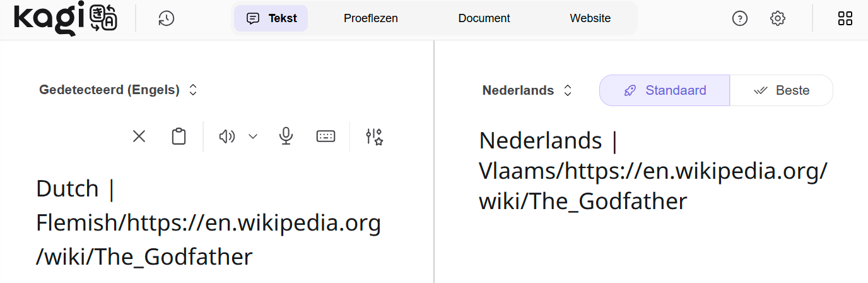Image resolution: width=868 pixels, height=283 pixels.
Task: Open the virtual keyboard icon
Action: 325,136
